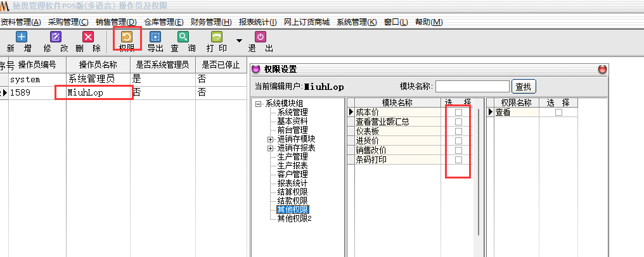Click the 修改 (Edit) toolbar icon
Screen dimensions: 644x257
[56, 37]
